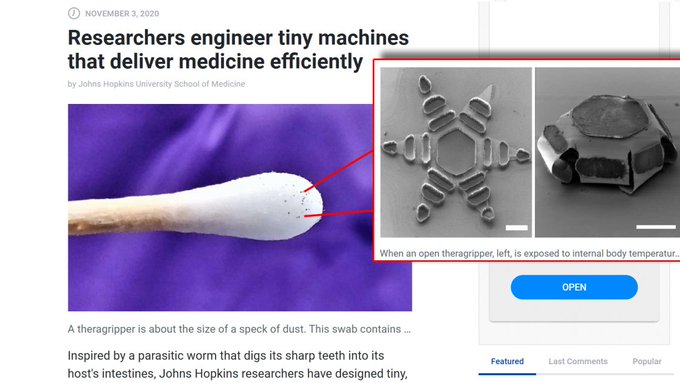Switch to the Featured tab
The image size is (680, 383).
[x=507, y=361]
